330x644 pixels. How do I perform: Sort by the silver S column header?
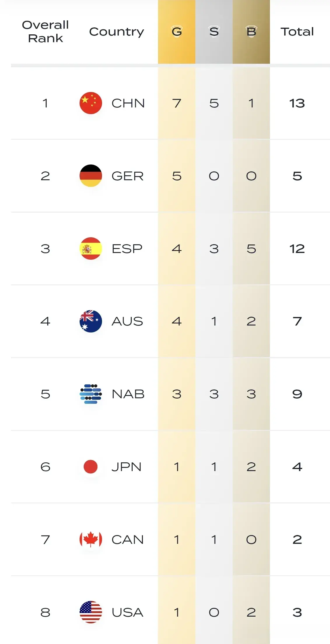tap(214, 31)
